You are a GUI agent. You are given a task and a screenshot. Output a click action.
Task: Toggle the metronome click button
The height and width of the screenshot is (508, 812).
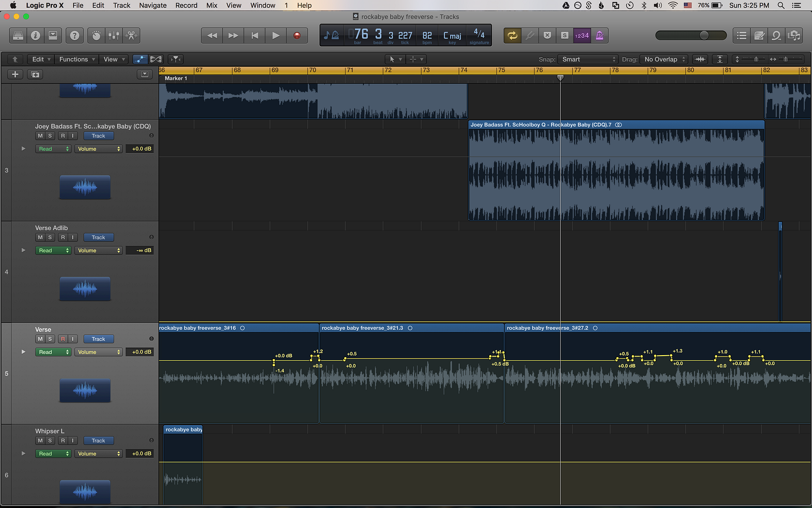(599, 36)
